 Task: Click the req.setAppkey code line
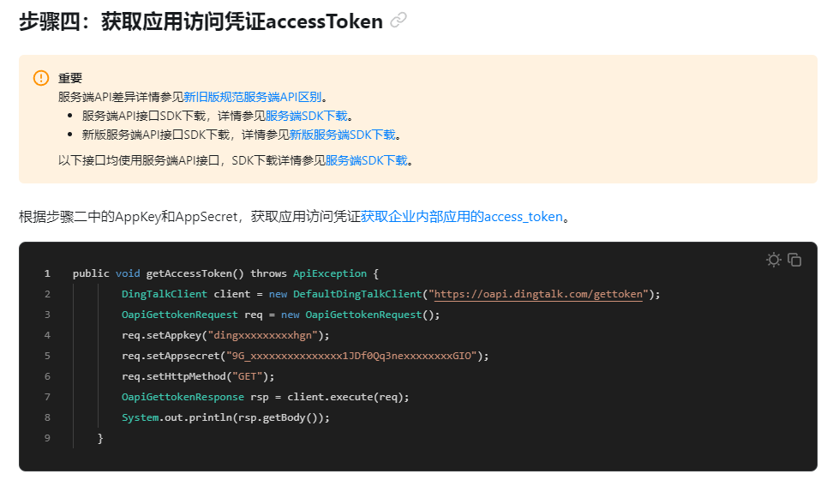coord(225,335)
